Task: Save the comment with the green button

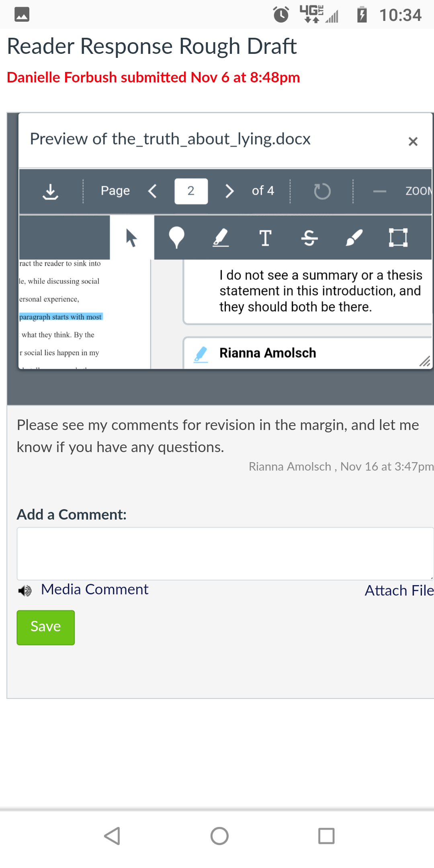Action: (x=46, y=627)
